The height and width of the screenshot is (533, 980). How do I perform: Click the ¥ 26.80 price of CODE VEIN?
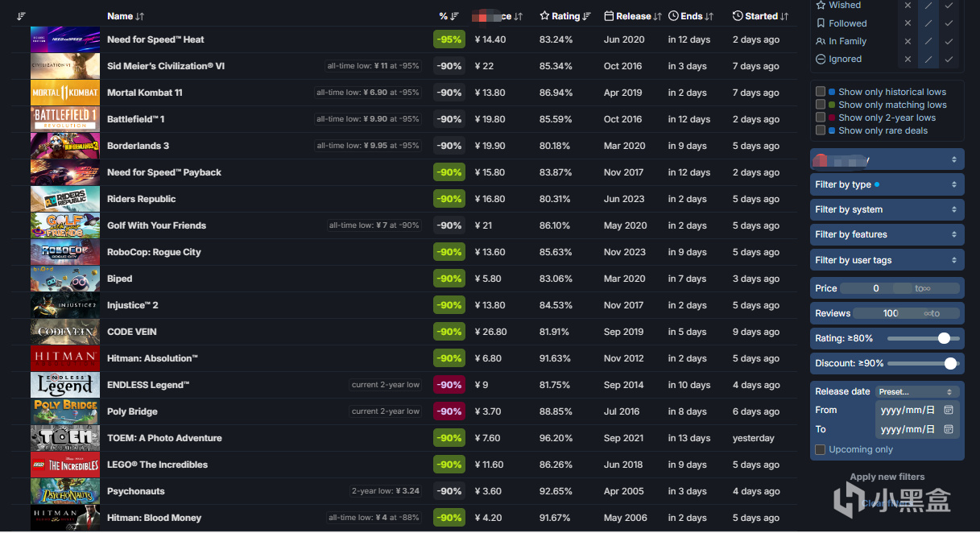point(491,332)
